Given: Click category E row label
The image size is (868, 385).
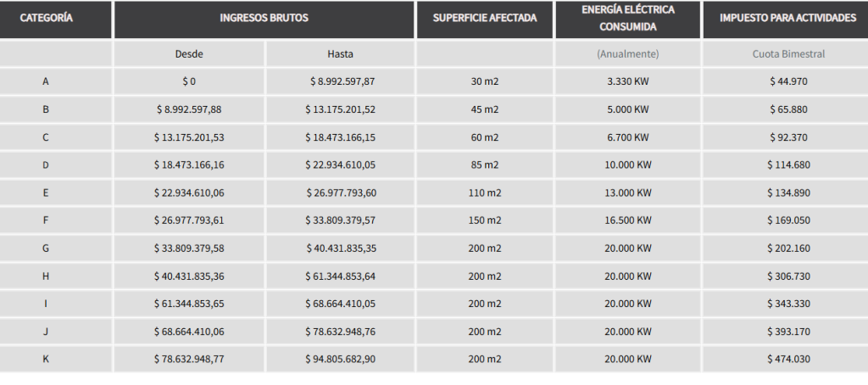Looking at the screenshot, I should (45, 193).
